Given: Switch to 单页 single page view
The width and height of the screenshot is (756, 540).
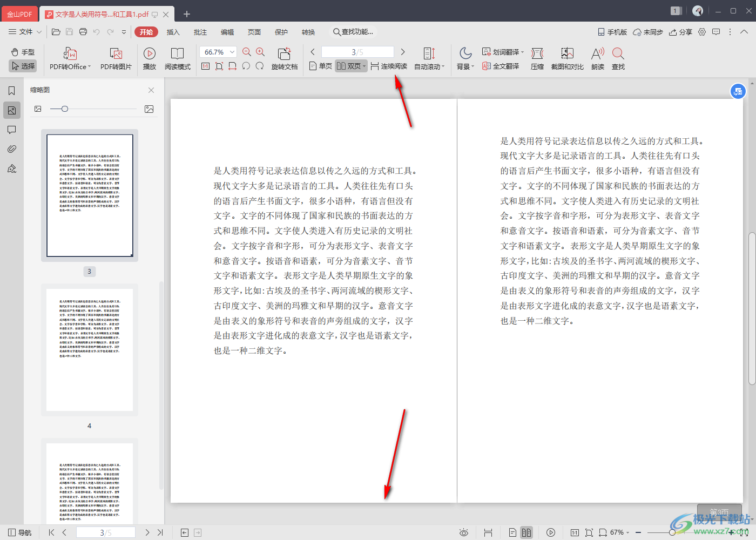Looking at the screenshot, I should tap(320, 66).
